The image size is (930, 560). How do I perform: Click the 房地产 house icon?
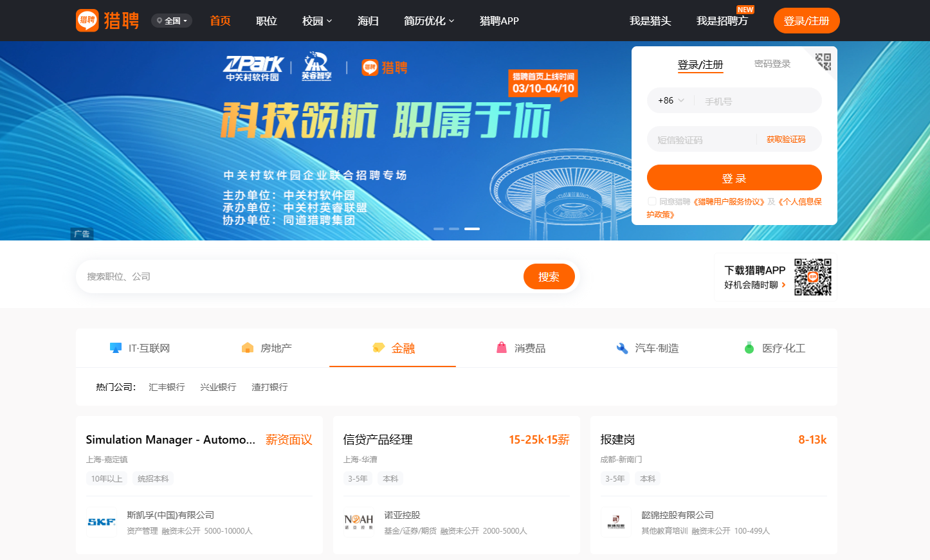(248, 348)
